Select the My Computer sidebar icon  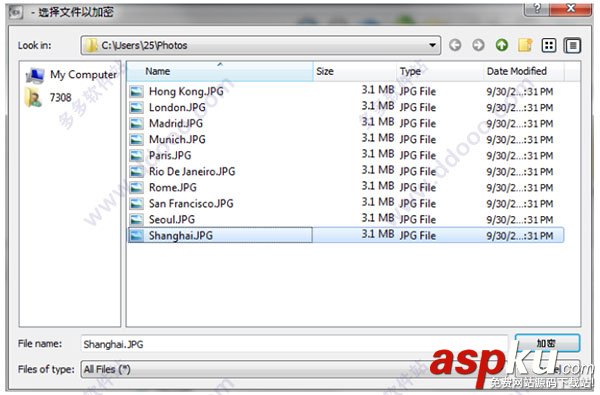tap(35, 75)
